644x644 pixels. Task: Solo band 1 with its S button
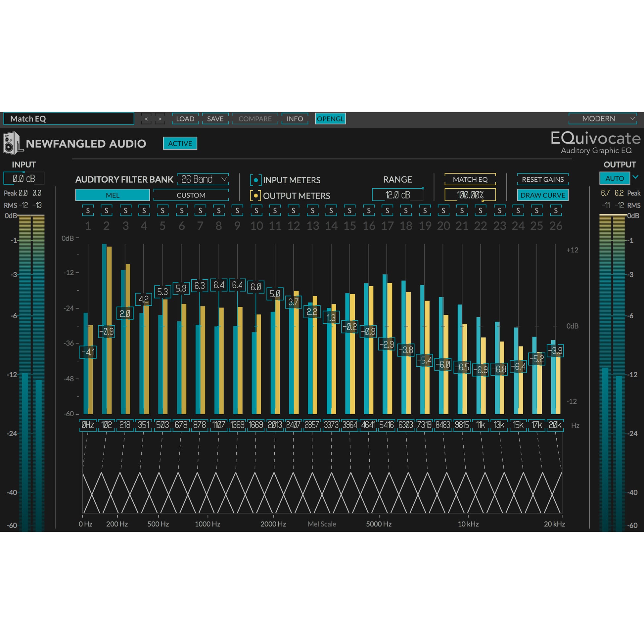click(x=88, y=211)
